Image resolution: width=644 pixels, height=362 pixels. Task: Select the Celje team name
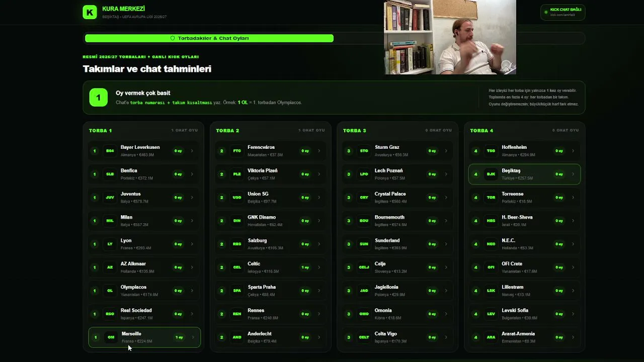380,263
